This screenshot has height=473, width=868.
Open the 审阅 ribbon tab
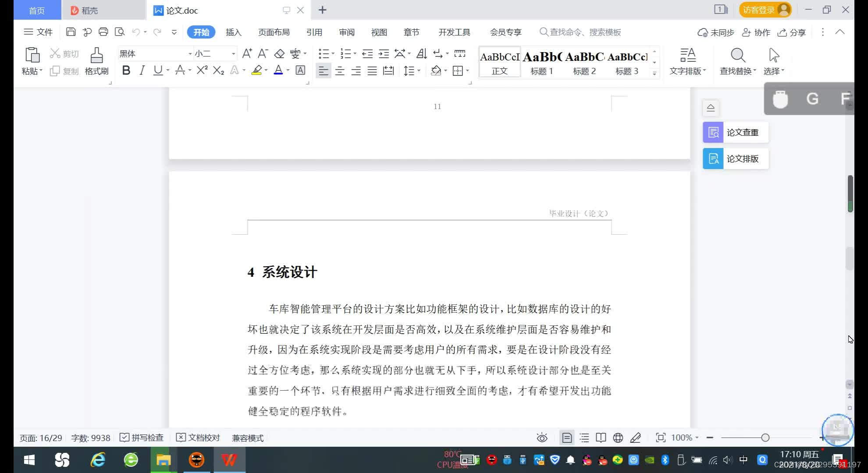[x=347, y=32]
